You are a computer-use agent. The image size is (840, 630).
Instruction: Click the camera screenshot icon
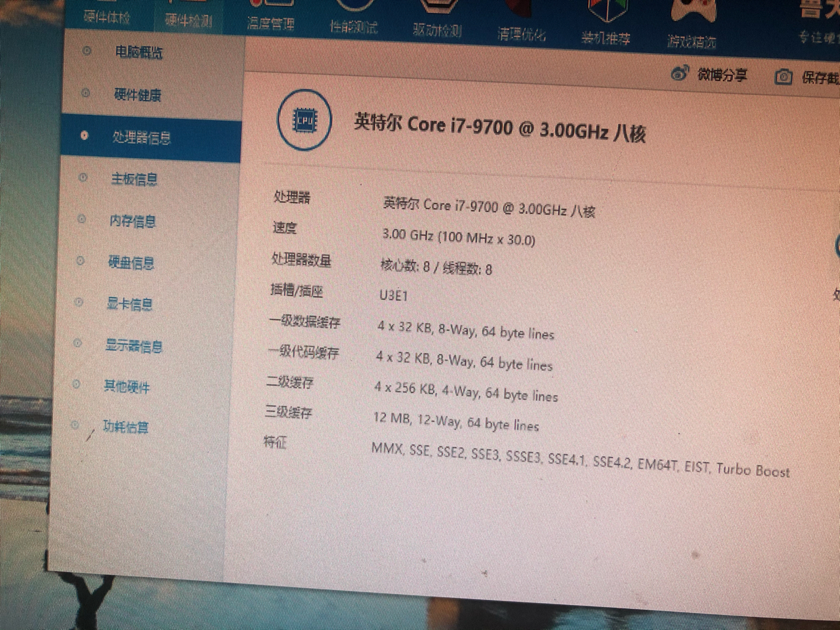click(783, 77)
